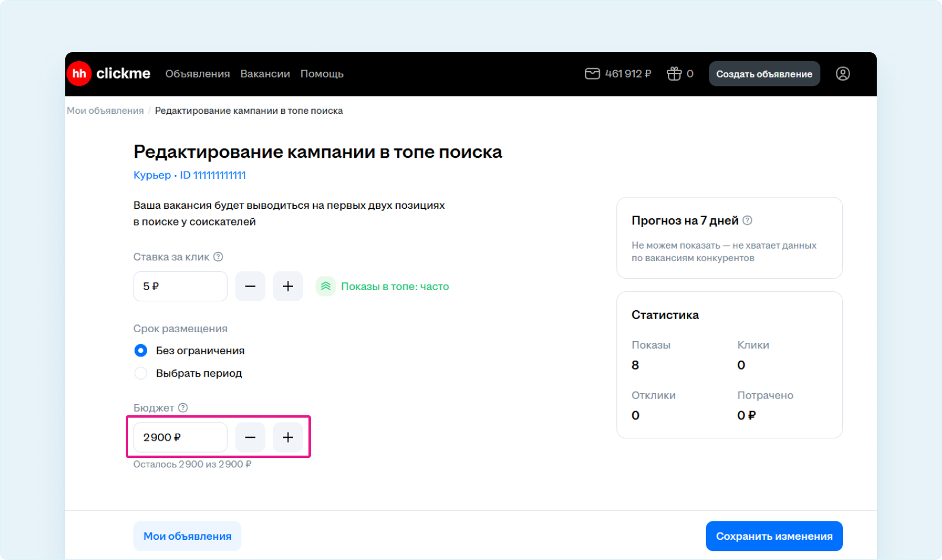
Task: Decrease the click bid with minus
Action: click(x=250, y=287)
